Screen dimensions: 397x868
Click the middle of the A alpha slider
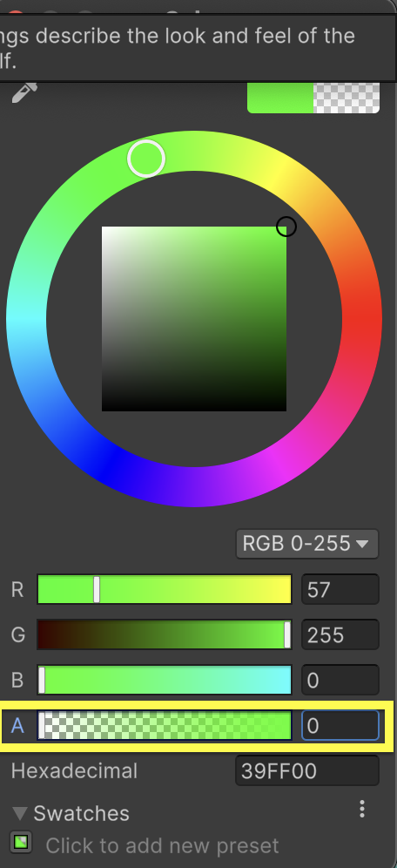(x=165, y=725)
